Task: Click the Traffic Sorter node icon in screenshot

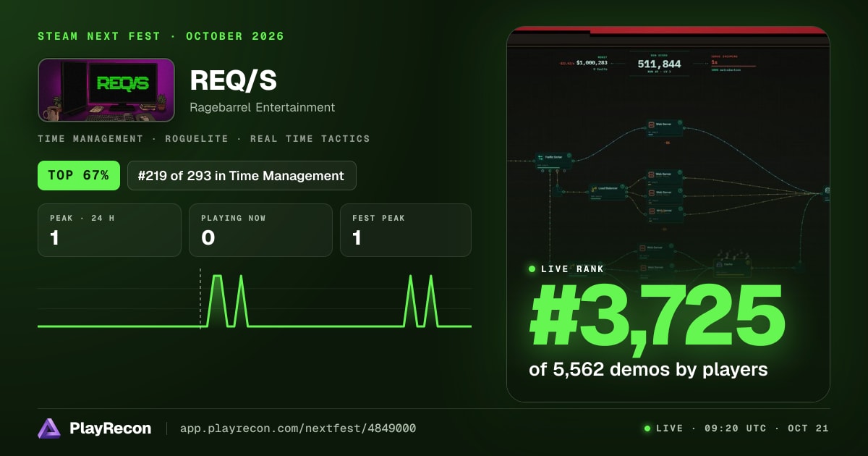Action: [540, 156]
